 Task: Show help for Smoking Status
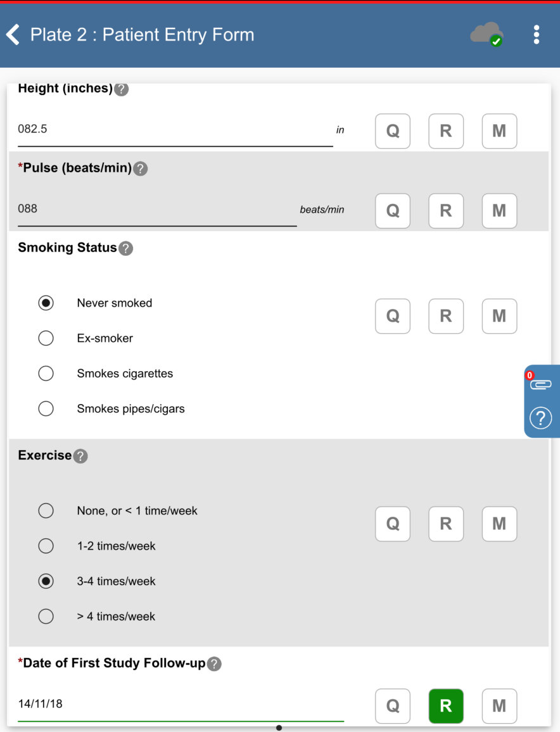pyautogui.click(x=126, y=248)
